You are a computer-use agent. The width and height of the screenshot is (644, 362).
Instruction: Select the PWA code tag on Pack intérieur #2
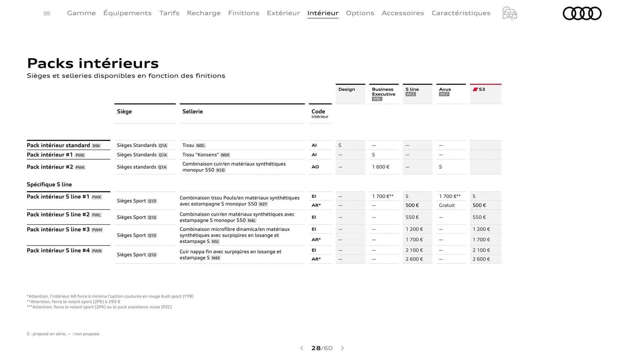[x=80, y=167]
